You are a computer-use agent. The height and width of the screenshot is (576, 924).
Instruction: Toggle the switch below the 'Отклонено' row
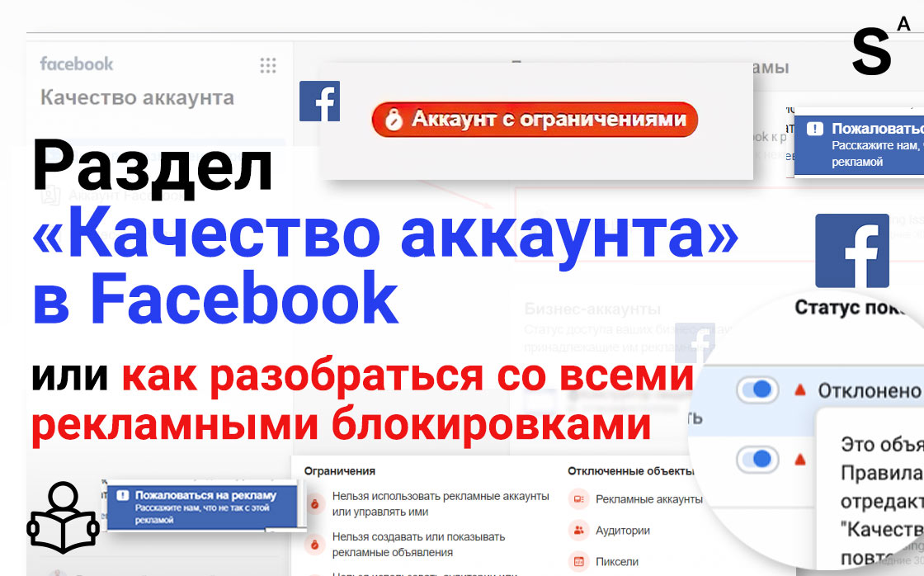[x=757, y=460]
